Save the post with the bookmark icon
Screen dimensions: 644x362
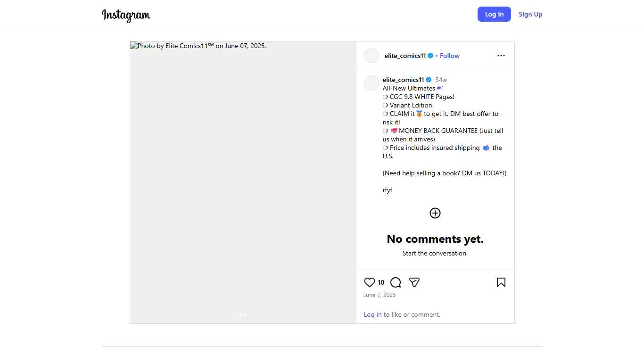pos(501,282)
